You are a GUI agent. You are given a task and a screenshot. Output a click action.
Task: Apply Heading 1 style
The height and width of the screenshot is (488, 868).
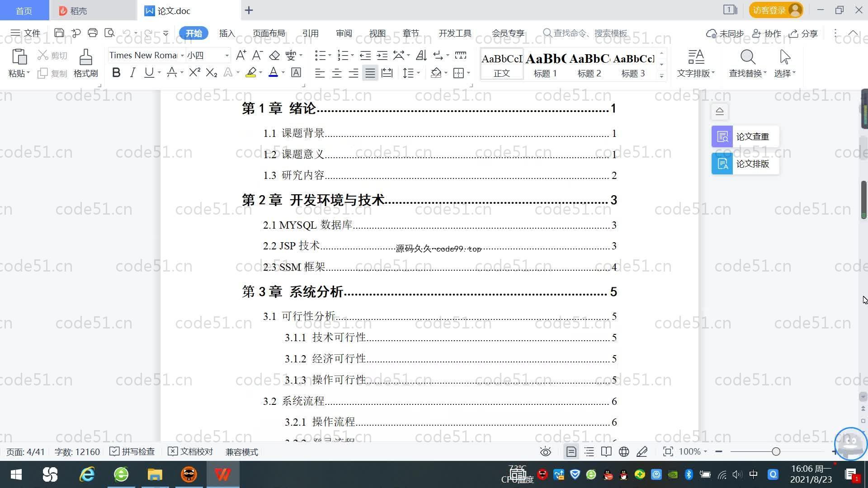pyautogui.click(x=545, y=65)
